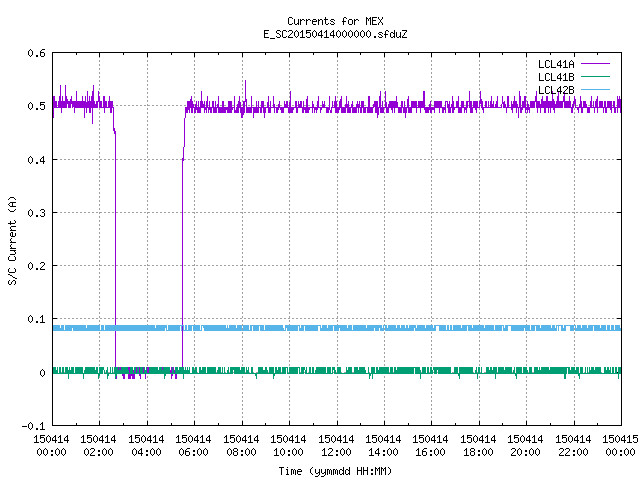Viewport: 640px width, 480px height.
Task: Click the 150414 14:00 time tick label
Action: [x=383, y=446]
